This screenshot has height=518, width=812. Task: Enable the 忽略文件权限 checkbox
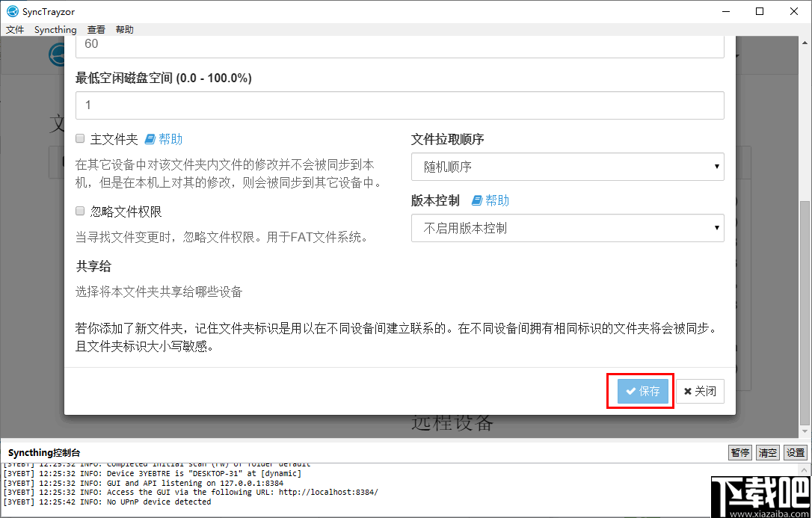[x=79, y=212]
